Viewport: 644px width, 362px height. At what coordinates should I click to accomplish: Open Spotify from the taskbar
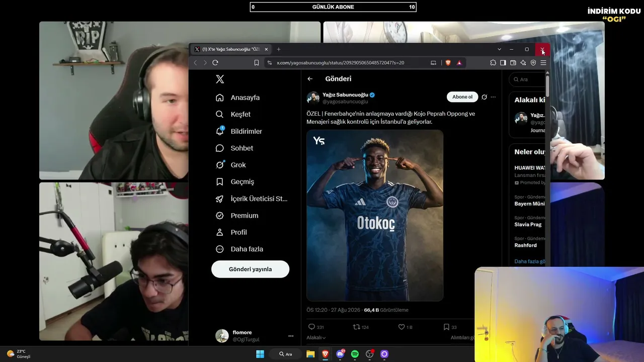pyautogui.click(x=355, y=354)
